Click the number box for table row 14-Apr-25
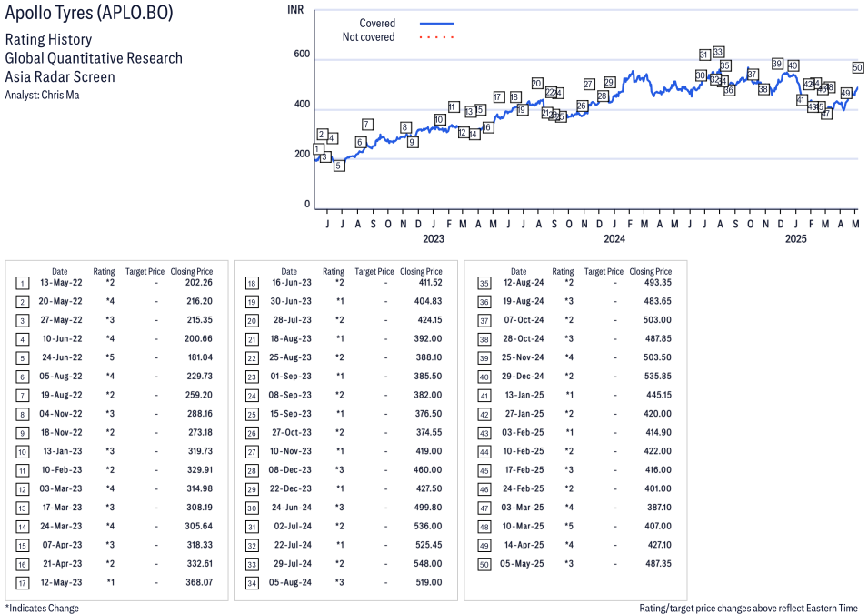This screenshot has height=614, width=868. click(484, 546)
